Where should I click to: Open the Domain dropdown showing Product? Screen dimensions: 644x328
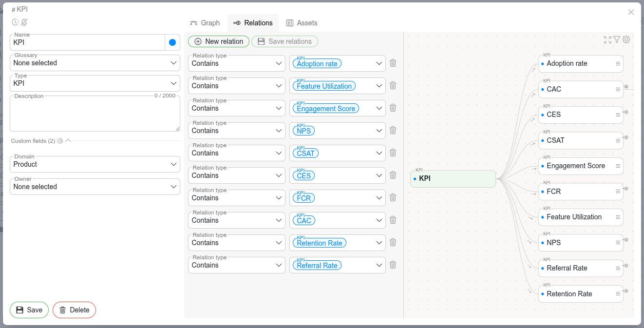tap(95, 164)
